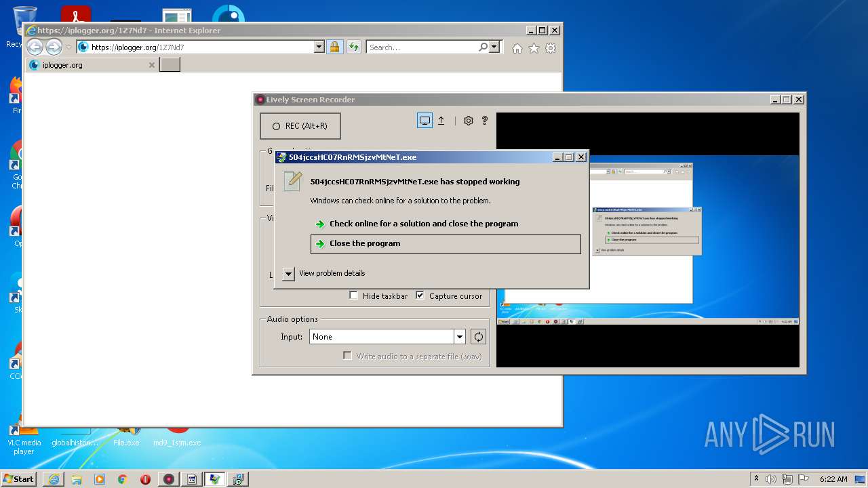Image resolution: width=868 pixels, height=488 pixels.
Task: Open the Action Center flag icon
Action: (804, 479)
